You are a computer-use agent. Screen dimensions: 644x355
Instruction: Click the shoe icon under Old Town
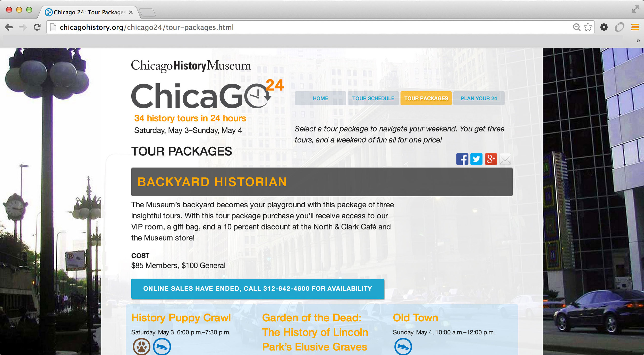(403, 347)
